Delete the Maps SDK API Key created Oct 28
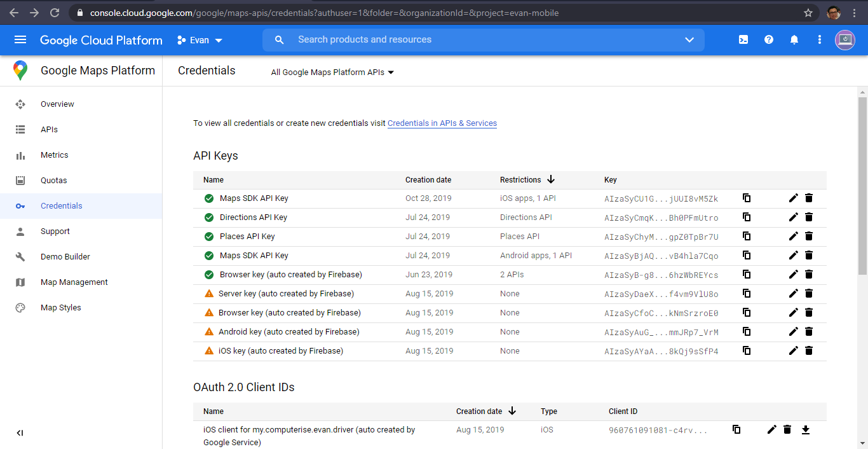This screenshot has width=868, height=449. pyautogui.click(x=809, y=198)
